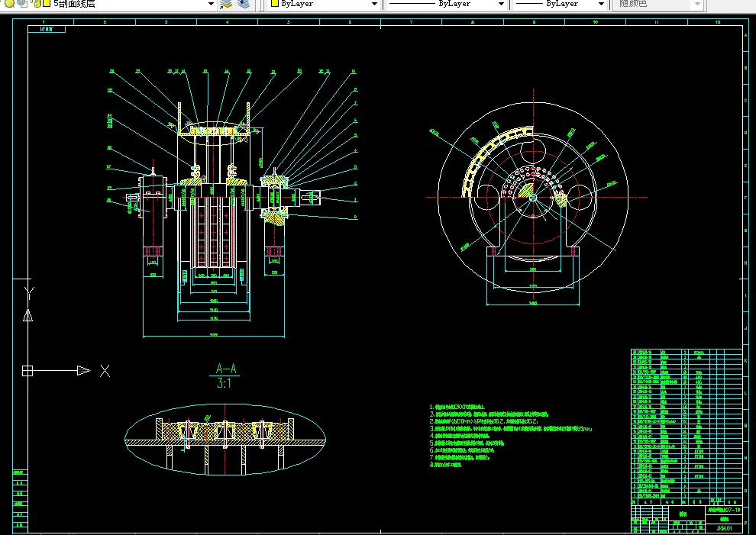Click the UCS Y-axis arrowhead

coord(28,314)
